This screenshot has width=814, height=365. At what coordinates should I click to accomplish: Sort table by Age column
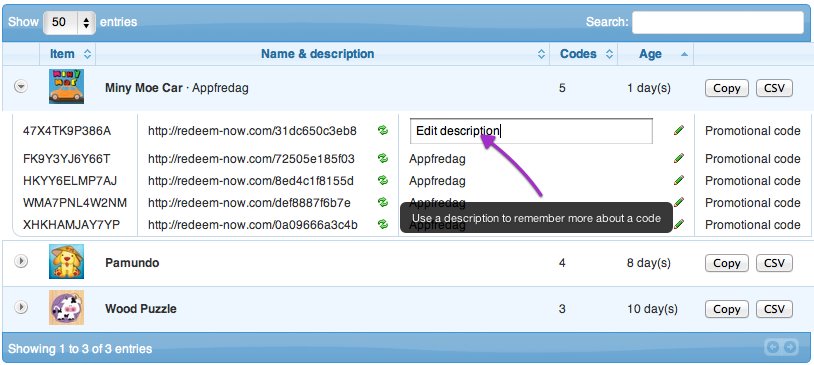pyautogui.click(x=656, y=54)
